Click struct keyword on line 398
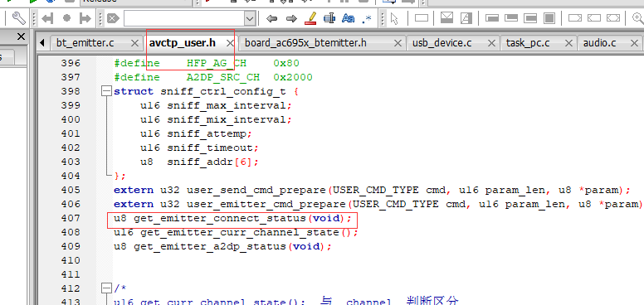Viewport: 644px width, 305px height. (134, 91)
